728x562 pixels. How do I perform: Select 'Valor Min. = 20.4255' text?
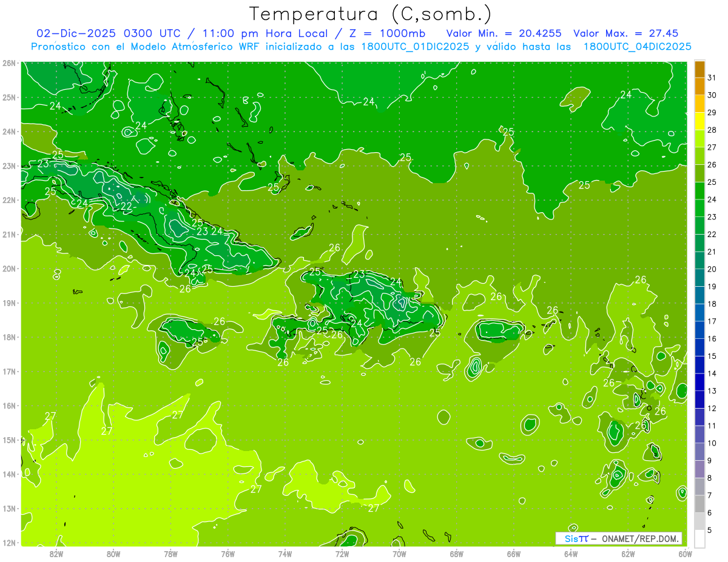[x=504, y=33]
